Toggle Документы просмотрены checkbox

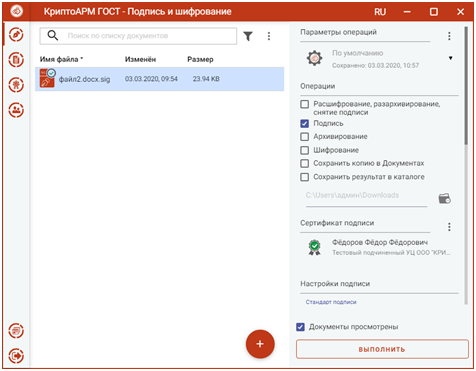click(300, 327)
